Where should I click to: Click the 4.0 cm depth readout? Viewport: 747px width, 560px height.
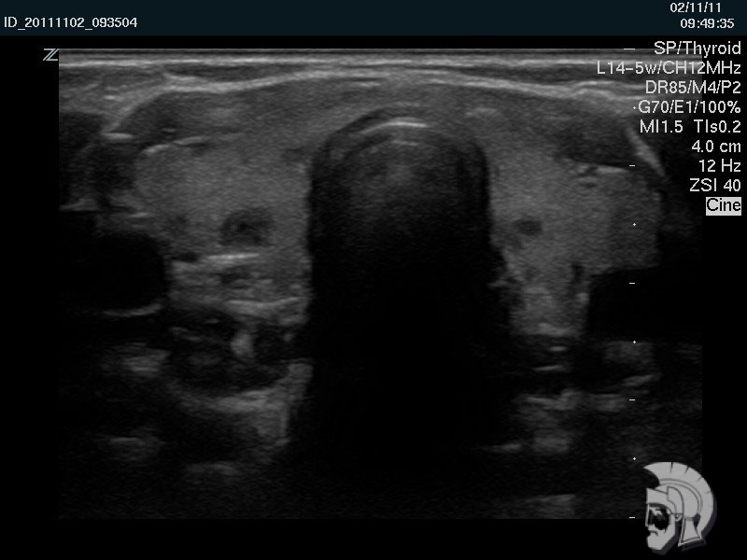coord(716,147)
